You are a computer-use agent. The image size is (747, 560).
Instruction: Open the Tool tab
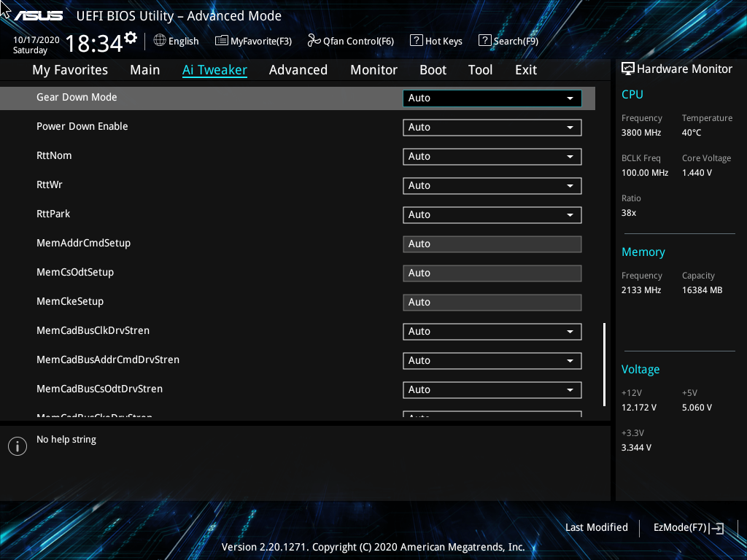coord(480,70)
